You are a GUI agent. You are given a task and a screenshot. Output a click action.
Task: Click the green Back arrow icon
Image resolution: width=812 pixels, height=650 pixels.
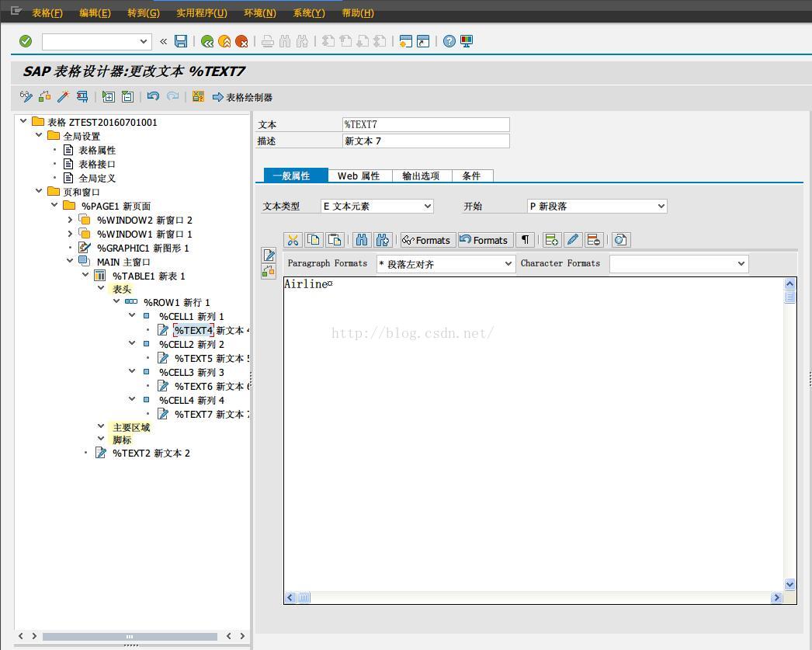207,41
